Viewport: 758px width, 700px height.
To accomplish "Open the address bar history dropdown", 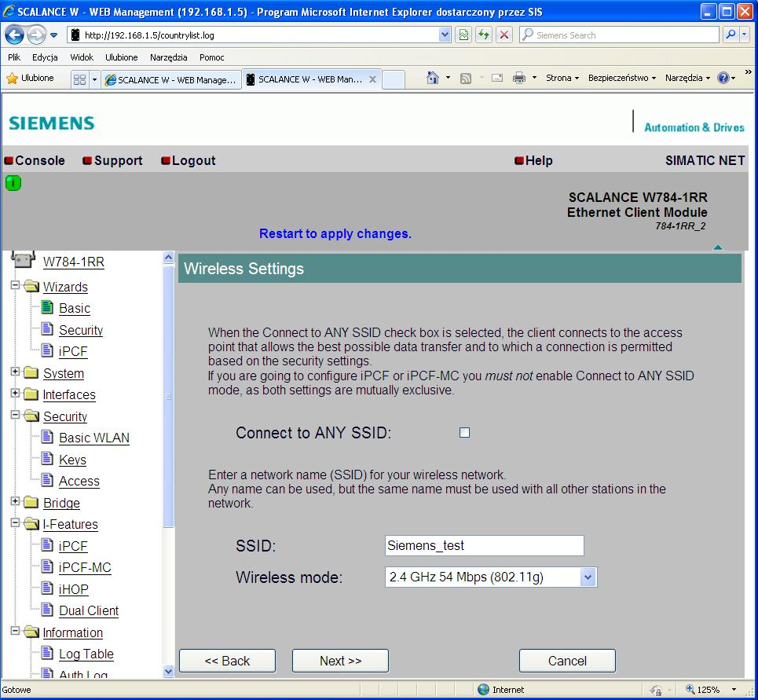I will pyautogui.click(x=445, y=35).
